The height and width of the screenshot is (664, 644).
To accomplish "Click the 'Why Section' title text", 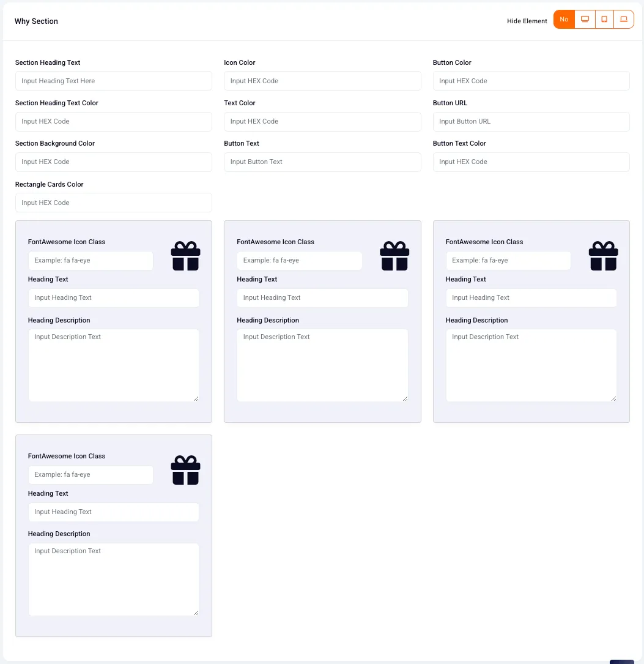I will (x=36, y=21).
